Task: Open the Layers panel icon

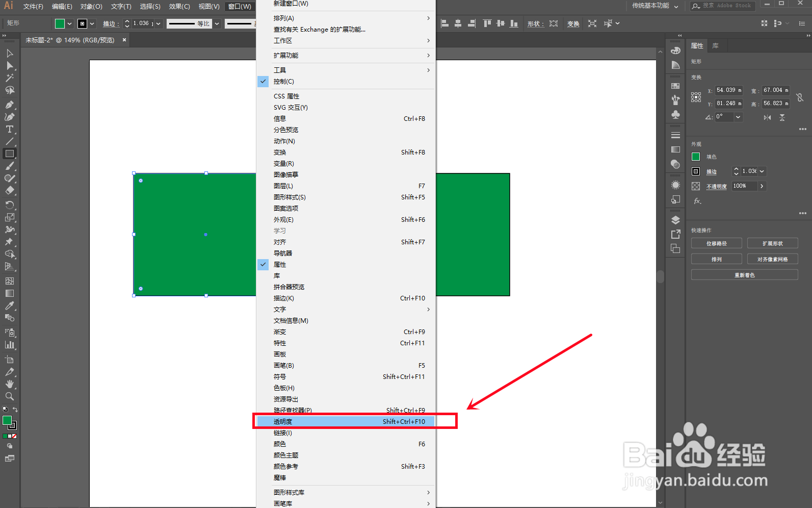Action: click(x=675, y=220)
